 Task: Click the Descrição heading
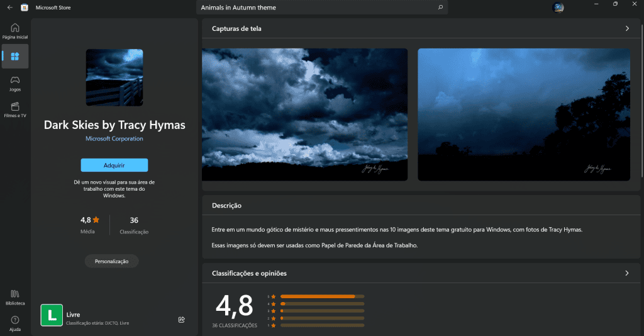pyautogui.click(x=226, y=205)
